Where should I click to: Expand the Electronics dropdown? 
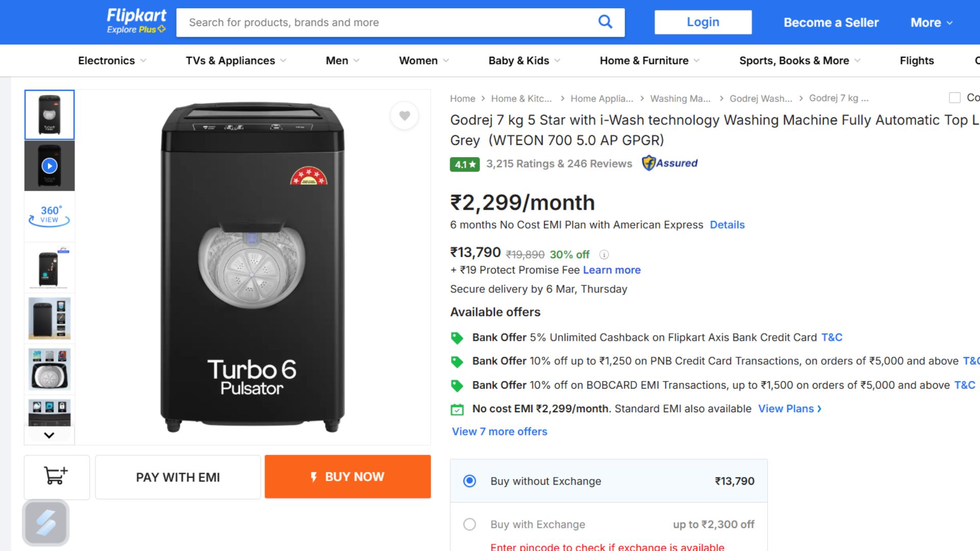[x=112, y=61]
